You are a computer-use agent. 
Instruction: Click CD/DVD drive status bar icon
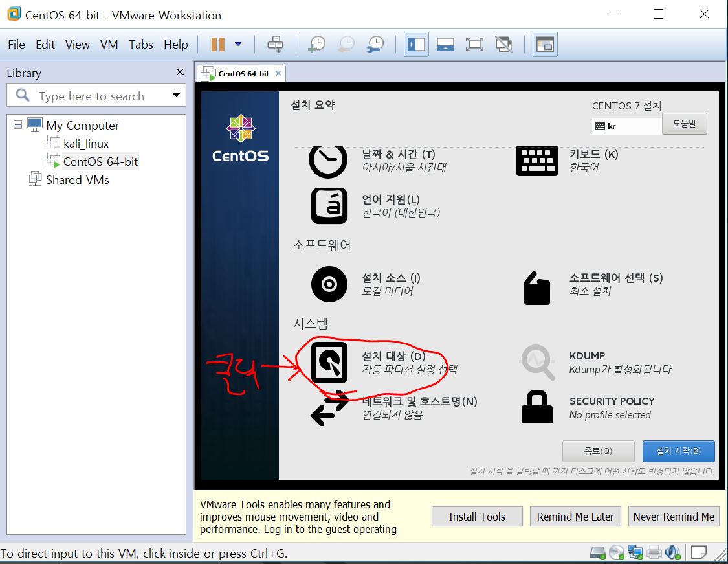[617, 552]
